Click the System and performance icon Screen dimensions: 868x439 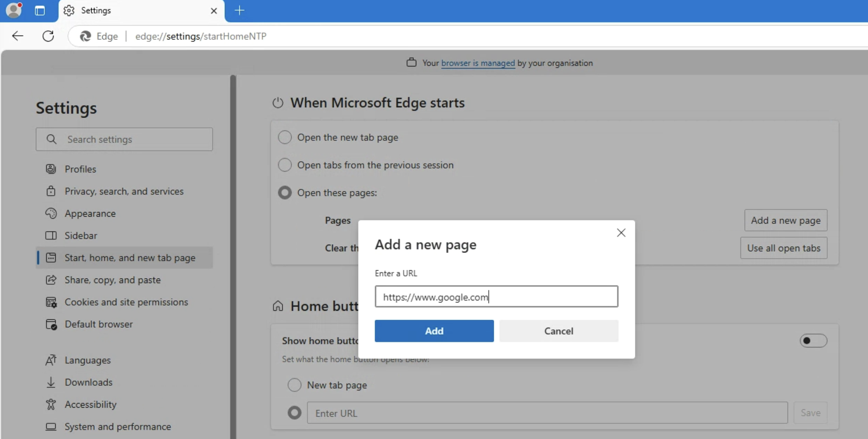pos(51,427)
